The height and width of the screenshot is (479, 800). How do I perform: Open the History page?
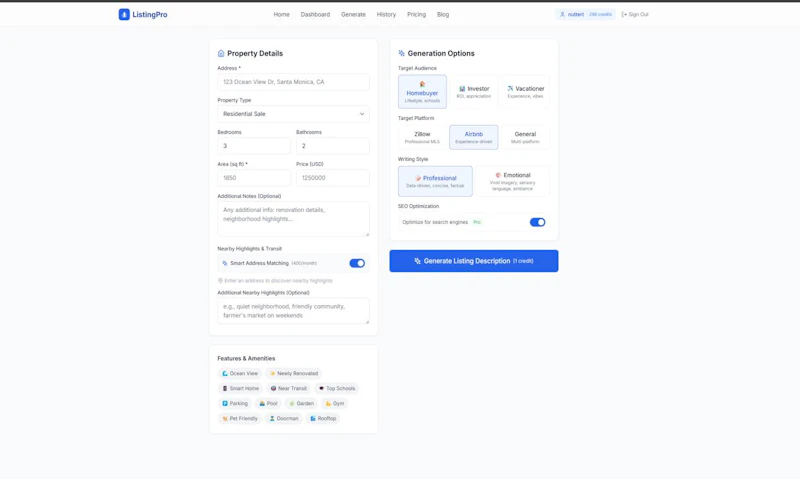(x=386, y=14)
